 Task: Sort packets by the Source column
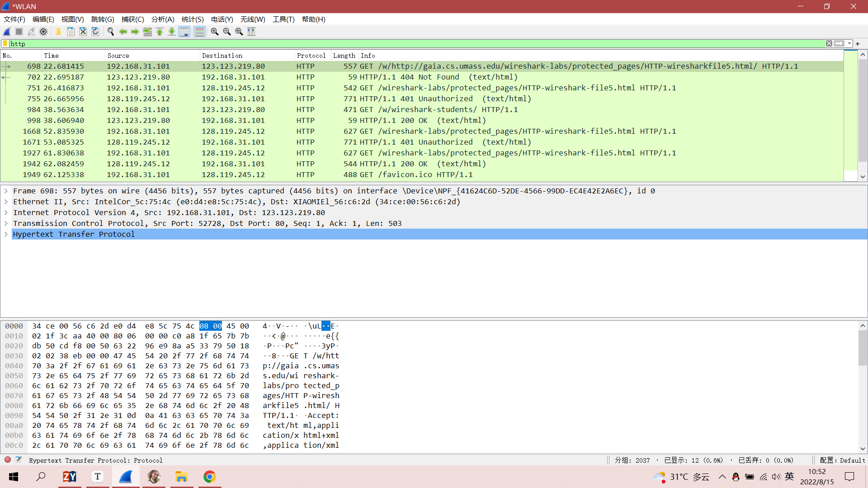tap(152, 56)
